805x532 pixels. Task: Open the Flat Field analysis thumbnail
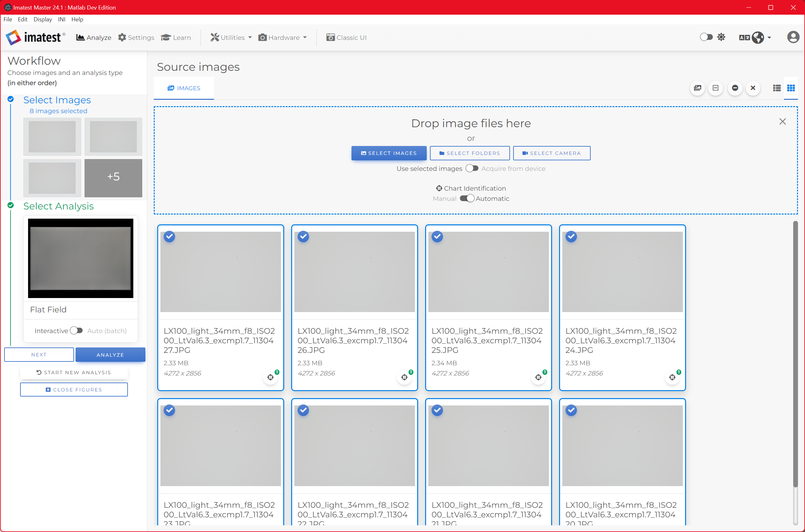80,258
